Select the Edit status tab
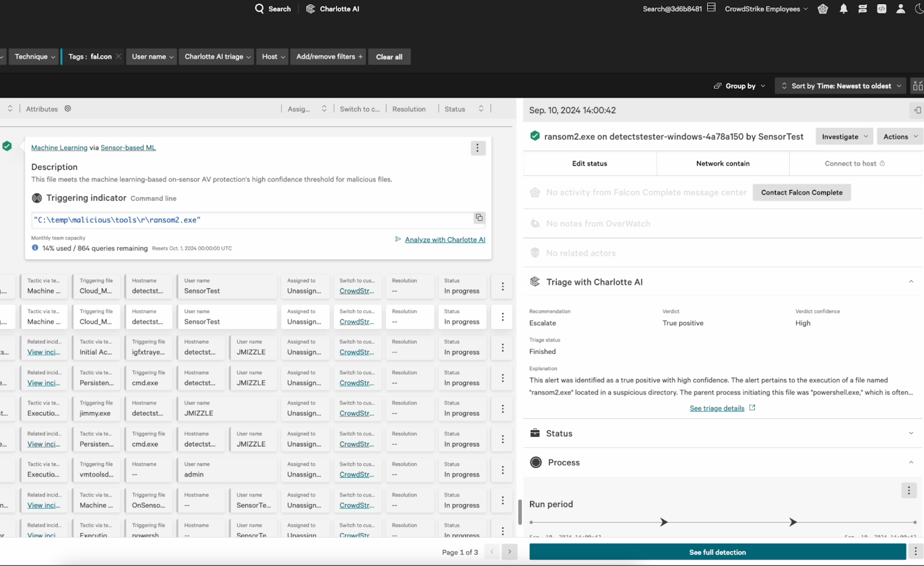This screenshot has height=566, width=924. [x=590, y=163]
